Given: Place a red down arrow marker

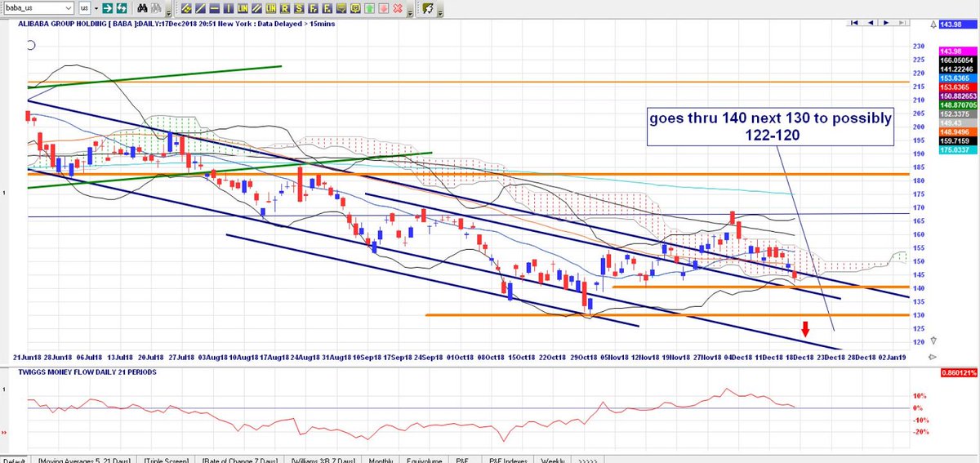Looking at the screenshot, I should [x=383, y=7].
